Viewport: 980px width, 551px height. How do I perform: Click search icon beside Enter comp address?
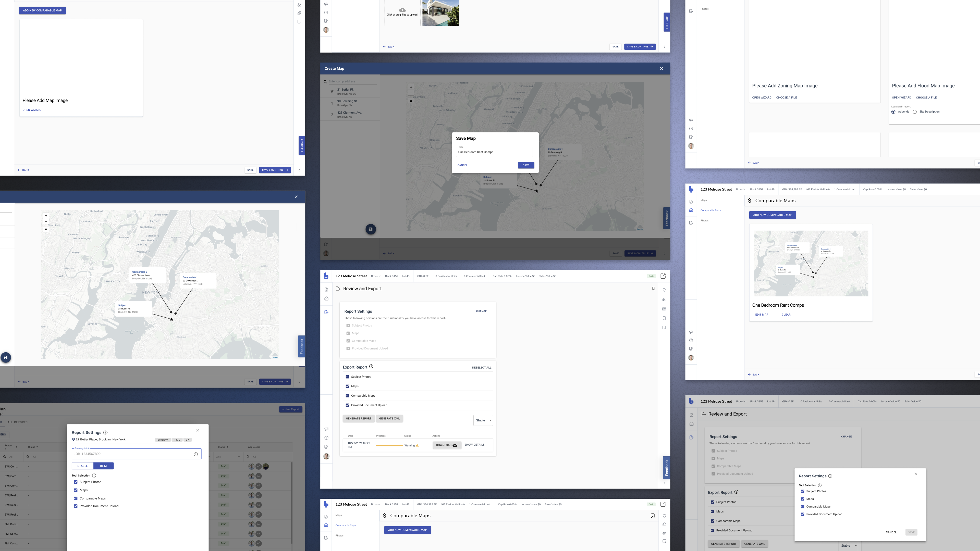pos(325,82)
